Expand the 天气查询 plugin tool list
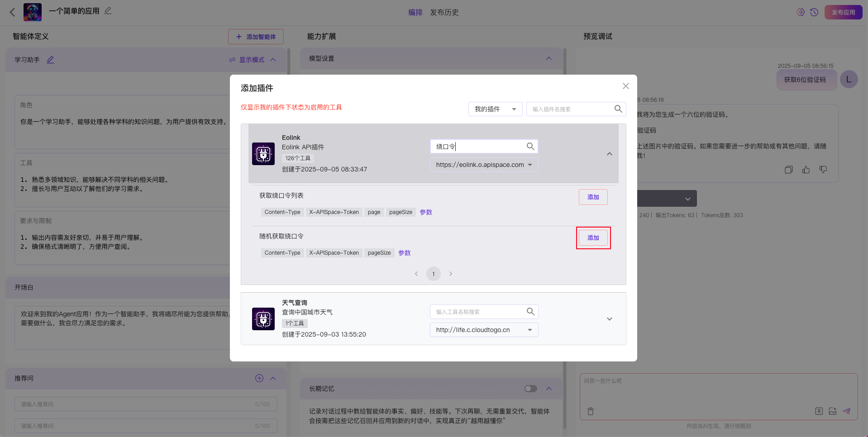Viewport: 868px width, 437px height. (610, 319)
